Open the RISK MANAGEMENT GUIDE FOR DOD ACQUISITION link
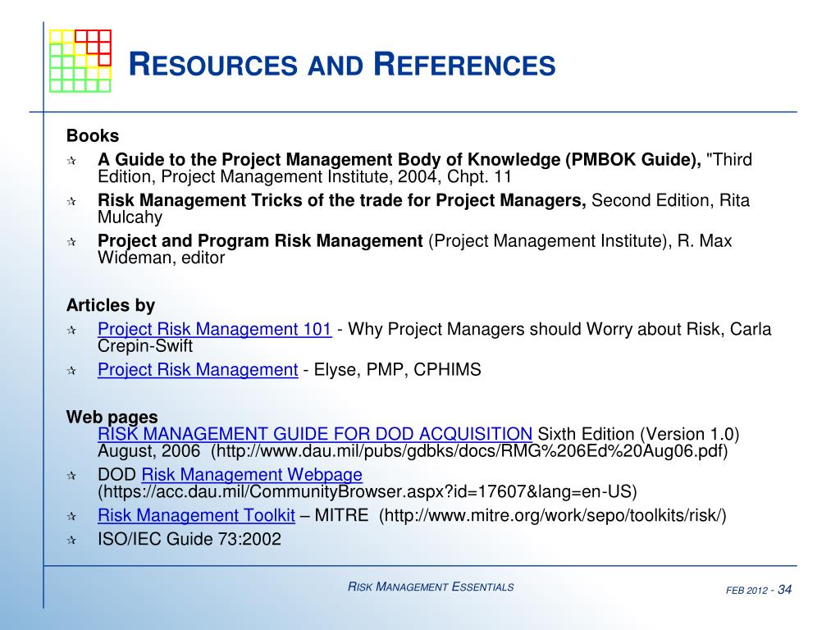 [x=315, y=433]
